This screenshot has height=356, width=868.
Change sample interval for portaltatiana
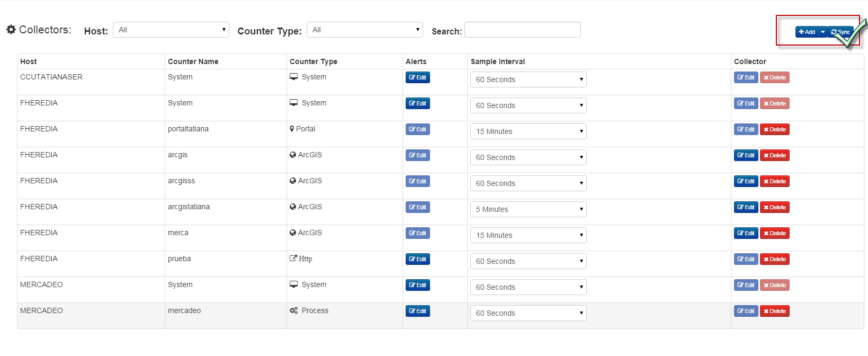pyautogui.click(x=528, y=131)
